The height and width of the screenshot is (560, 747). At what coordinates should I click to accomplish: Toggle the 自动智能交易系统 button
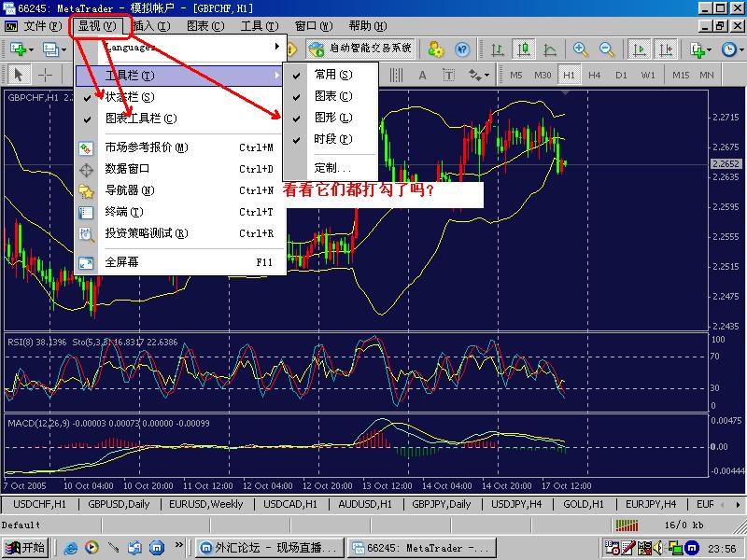pyautogui.click(x=360, y=49)
